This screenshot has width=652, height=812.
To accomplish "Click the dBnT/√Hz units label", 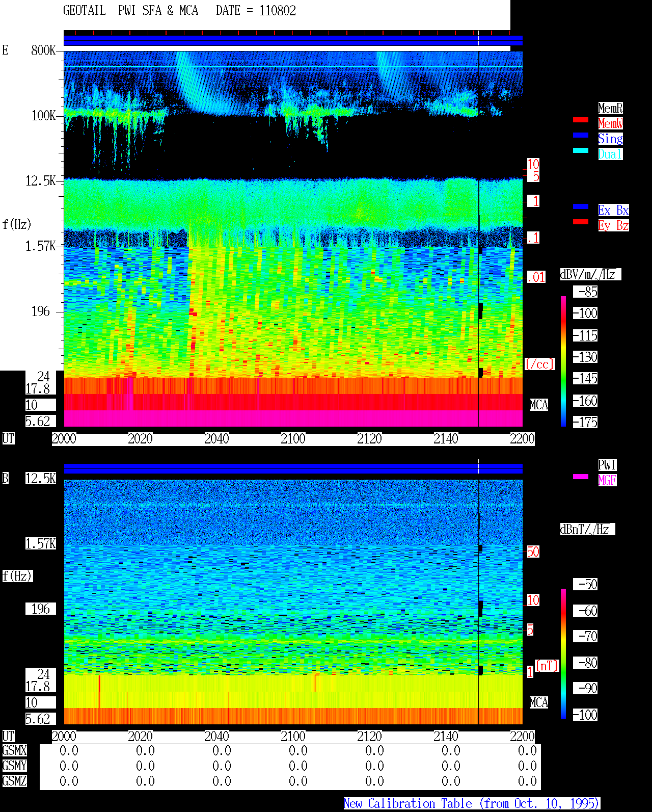I will [587, 529].
